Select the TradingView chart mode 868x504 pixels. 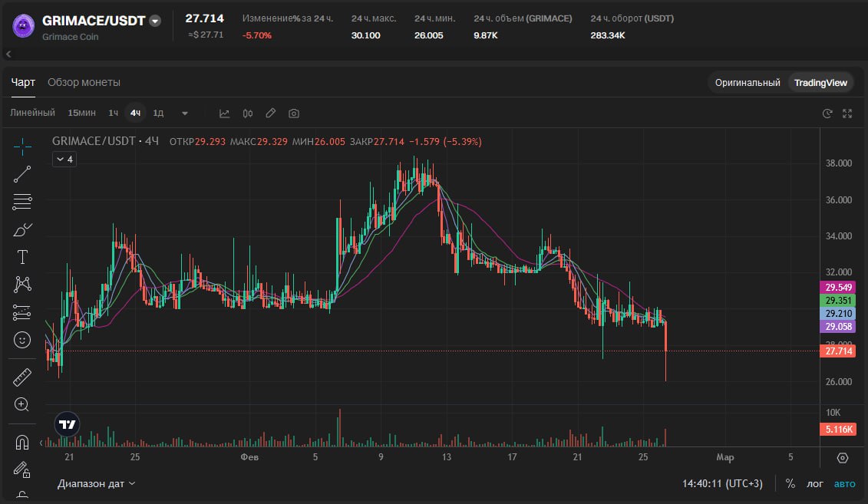(x=820, y=82)
